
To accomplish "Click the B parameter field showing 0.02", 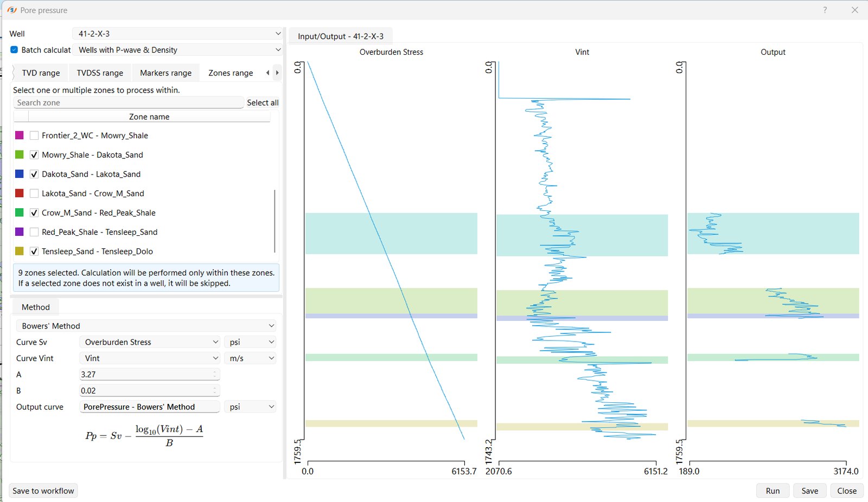I will 149,390.
